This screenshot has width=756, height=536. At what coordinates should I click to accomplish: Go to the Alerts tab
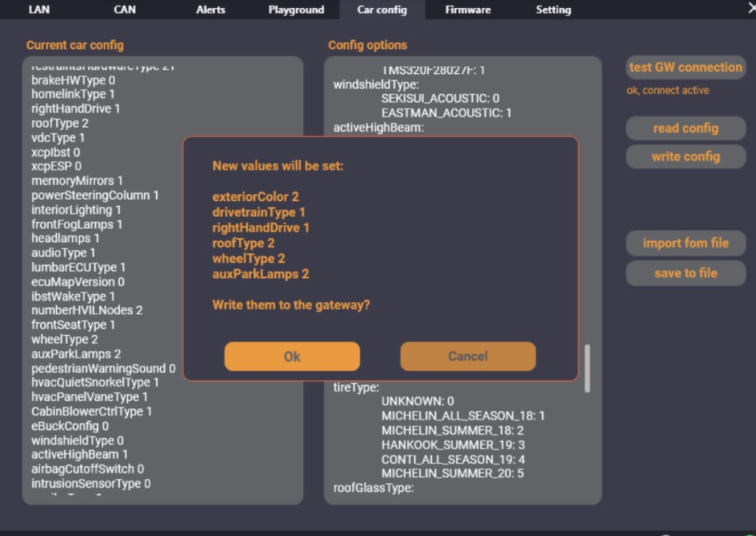[x=211, y=10]
